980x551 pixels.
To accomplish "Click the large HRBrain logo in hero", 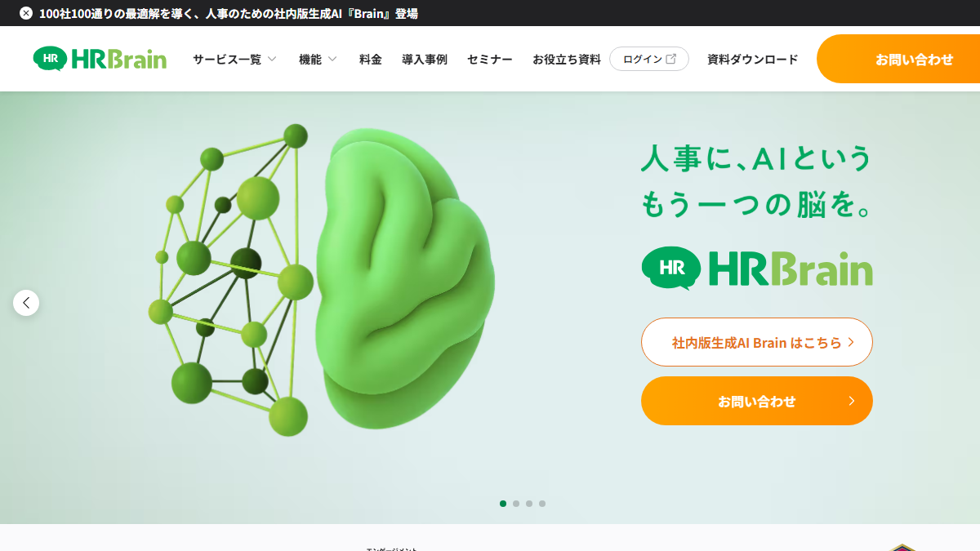I will coord(757,268).
